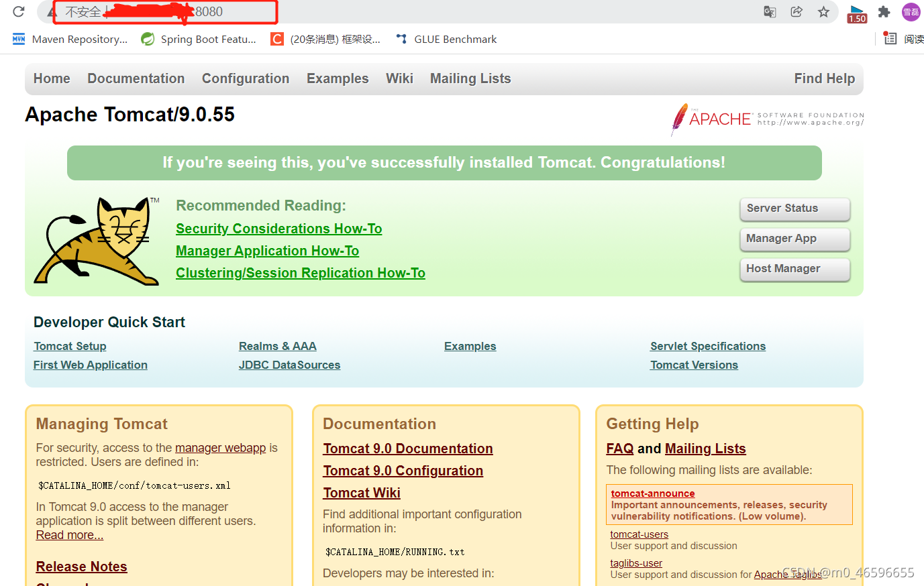Click the Tomcat cat mascot image

[97, 241]
